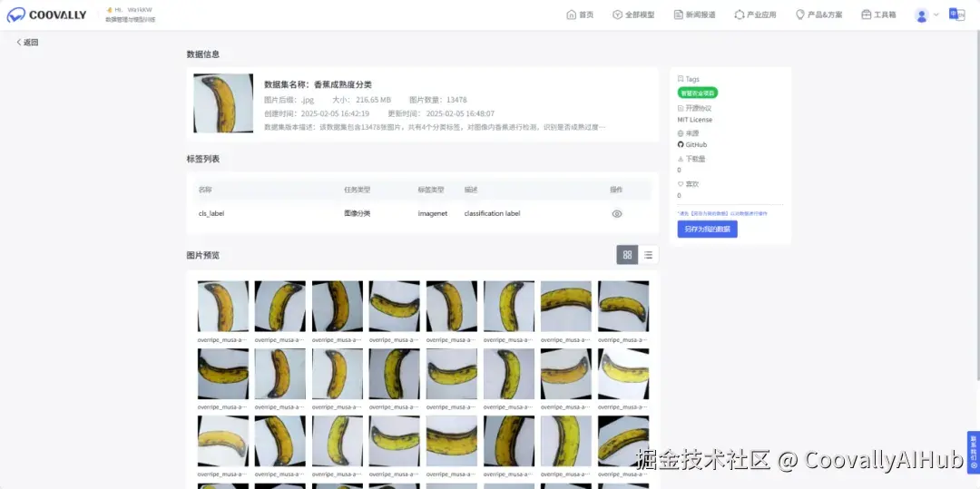Click the update time 2025-02-05 16:48:07
The image size is (980, 489).
pos(460,113)
